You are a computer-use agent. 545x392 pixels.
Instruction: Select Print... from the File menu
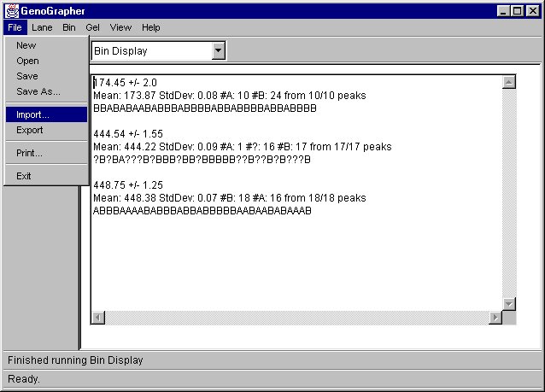tap(29, 153)
